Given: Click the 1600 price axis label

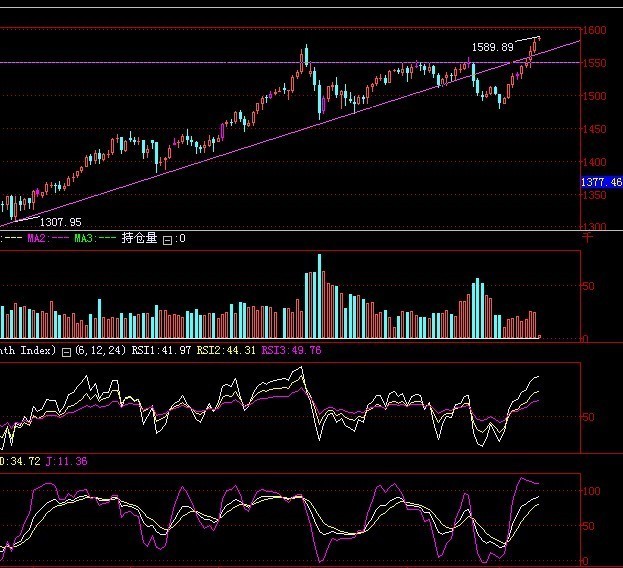Looking at the screenshot, I should [x=597, y=31].
